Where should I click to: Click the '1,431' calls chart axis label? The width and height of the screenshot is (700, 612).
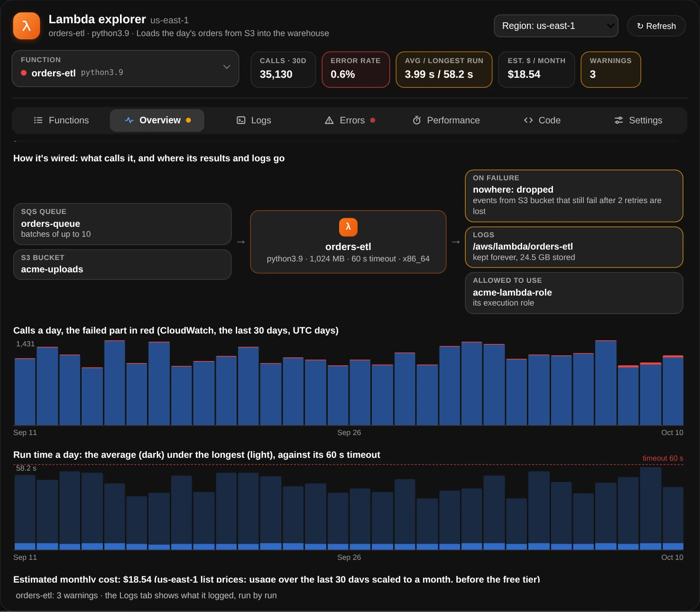26,344
